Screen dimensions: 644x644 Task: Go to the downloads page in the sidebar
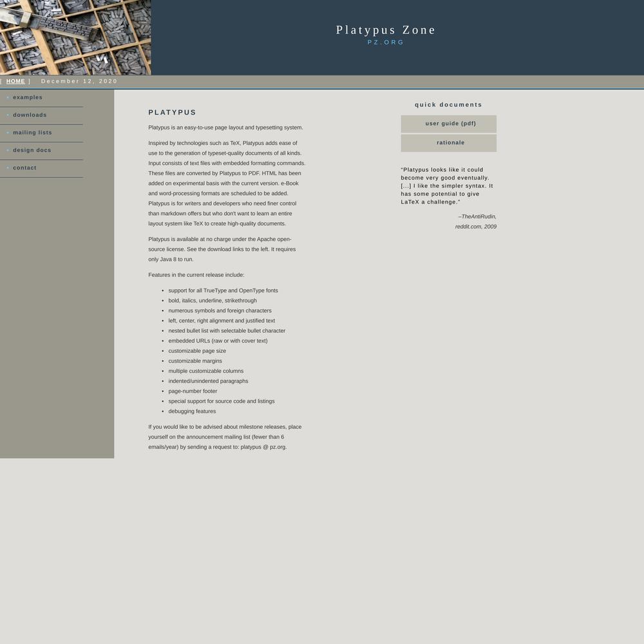coord(30,115)
